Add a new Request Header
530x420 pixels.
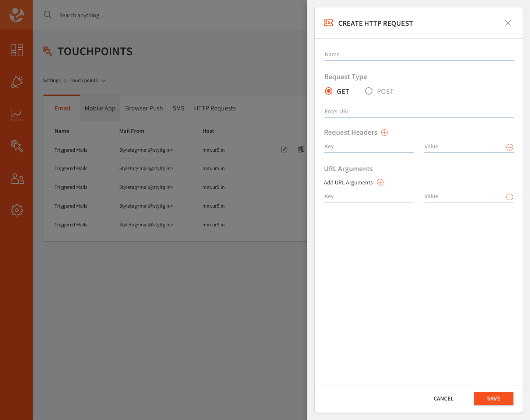384,132
